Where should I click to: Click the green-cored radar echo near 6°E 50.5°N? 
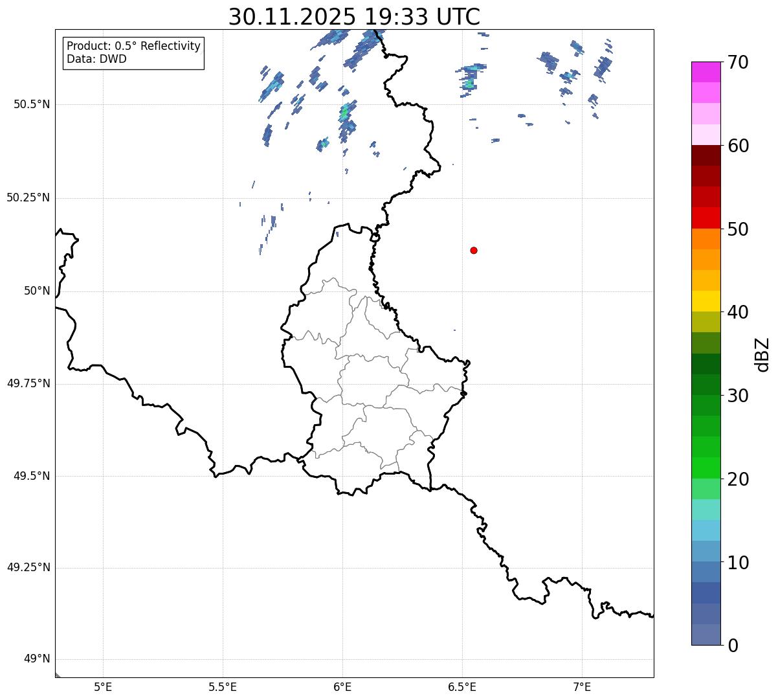tap(345, 114)
